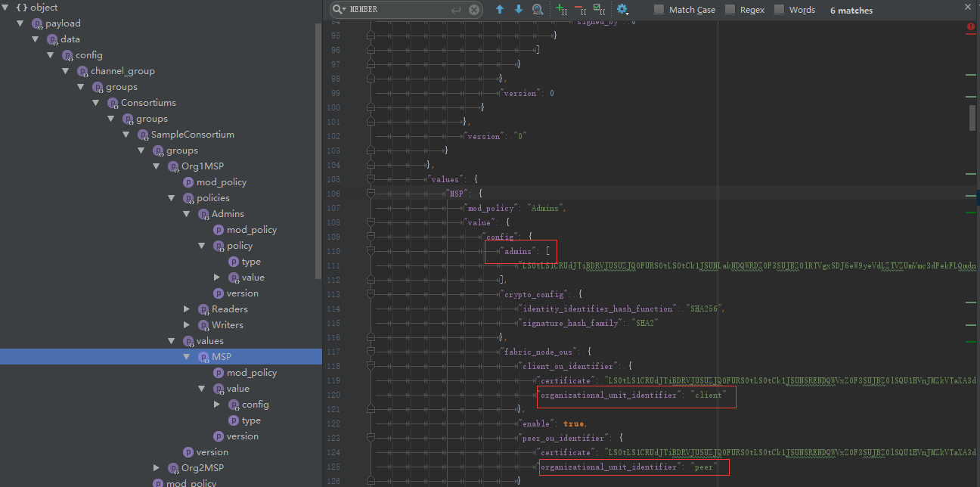Image resolution: width=980 pixels, height=487 pixels.
Task: Click the property icon beside SampleConsortium
Action: [143, 135]
